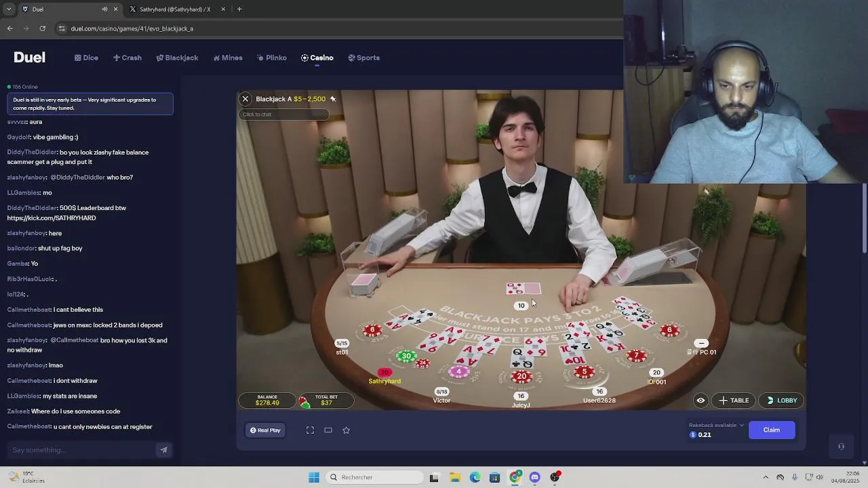The height and width of the screenshot is (488, 868).
Task: Click the page's vertical scrollbar
Action: click(864, 217)
